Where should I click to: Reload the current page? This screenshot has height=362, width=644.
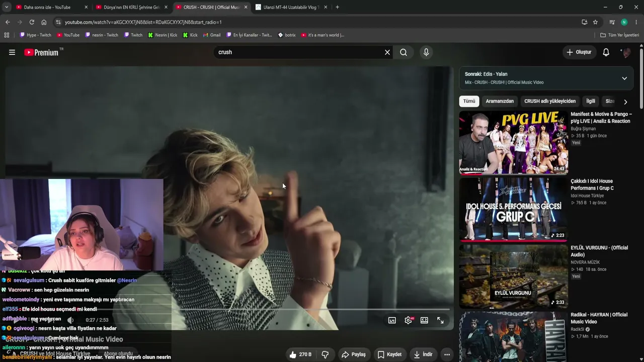coord(32,22)
